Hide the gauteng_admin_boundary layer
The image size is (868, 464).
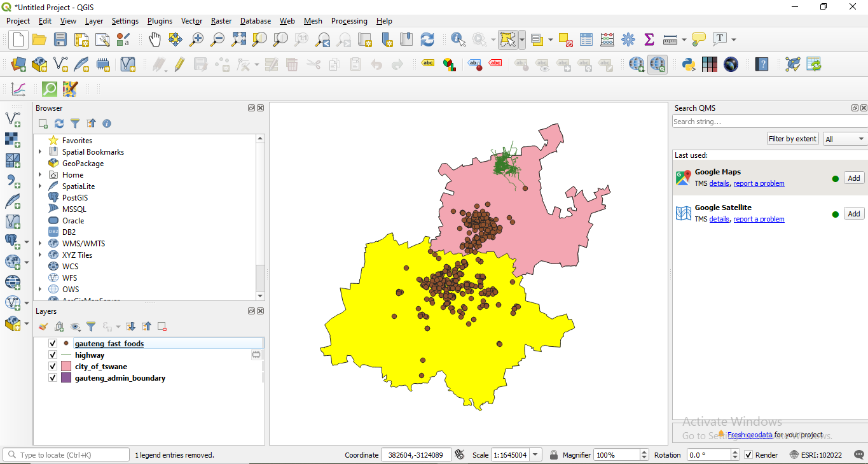(53, 378)
